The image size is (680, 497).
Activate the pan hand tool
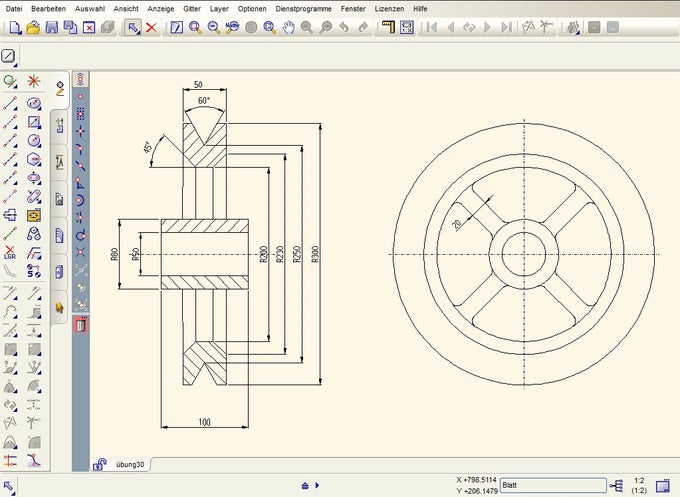(x=288, y=28)
